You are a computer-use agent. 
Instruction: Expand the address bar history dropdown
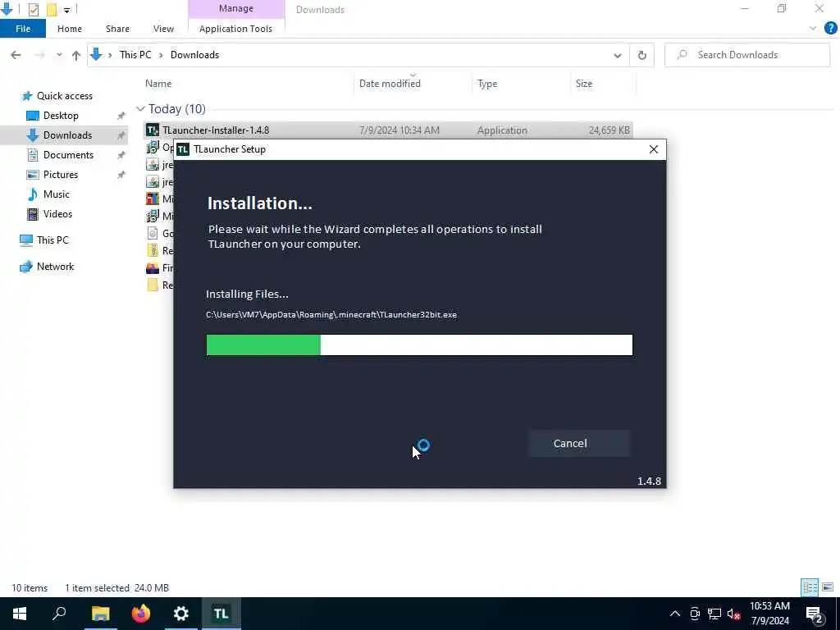(617, 55)
